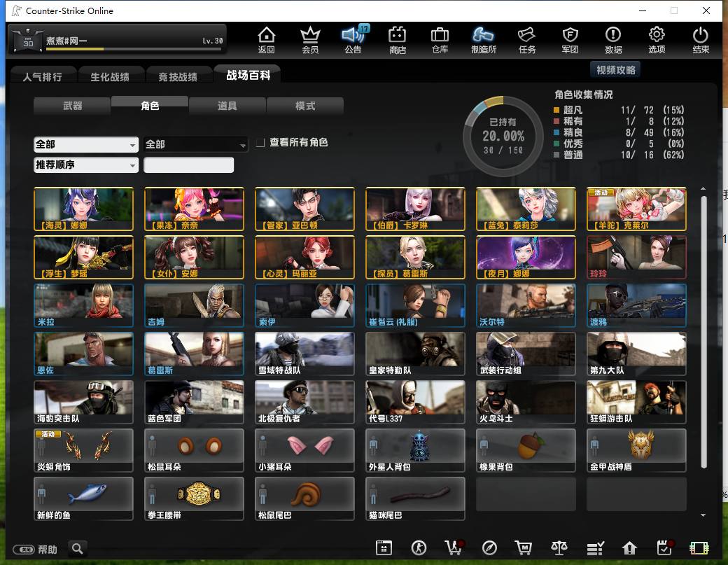Expand the 推荐顺序 sort dropdown
This screenshot has width=728, height=565.
(x=86, y=165)
